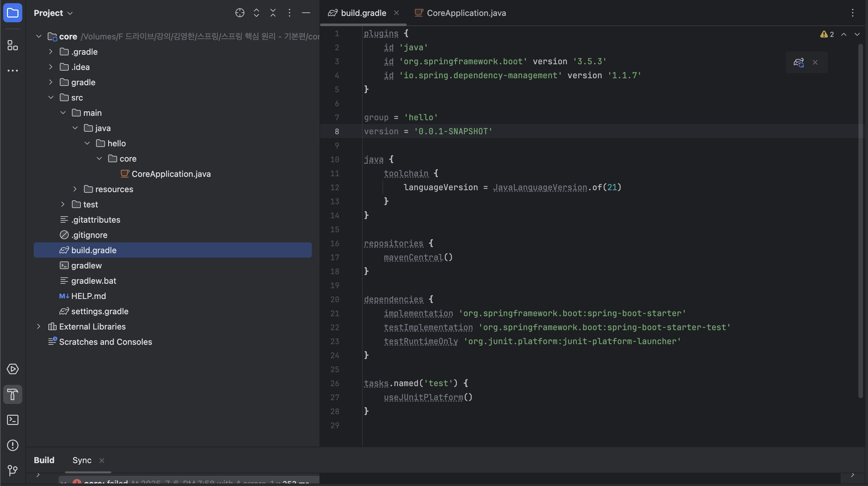Screen dimensions: 868x486
Task: Collapse the java source folder
Action: (x=75, y=128)
